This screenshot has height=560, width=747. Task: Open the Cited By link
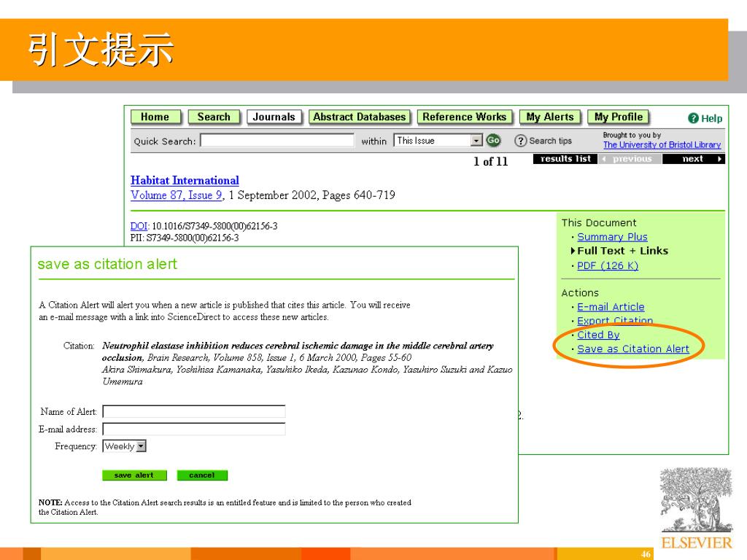click(x=598, y=335)
